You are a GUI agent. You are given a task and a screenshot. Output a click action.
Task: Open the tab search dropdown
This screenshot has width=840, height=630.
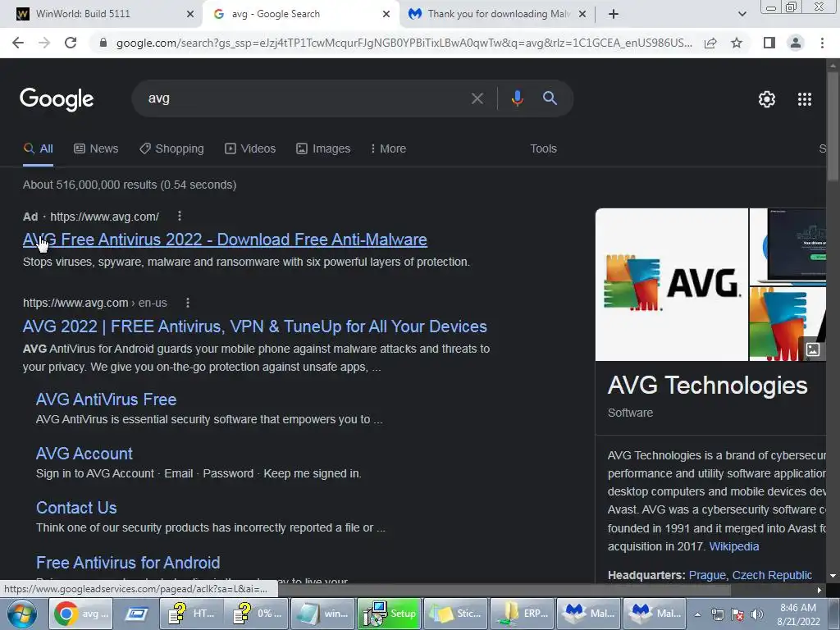742,14
